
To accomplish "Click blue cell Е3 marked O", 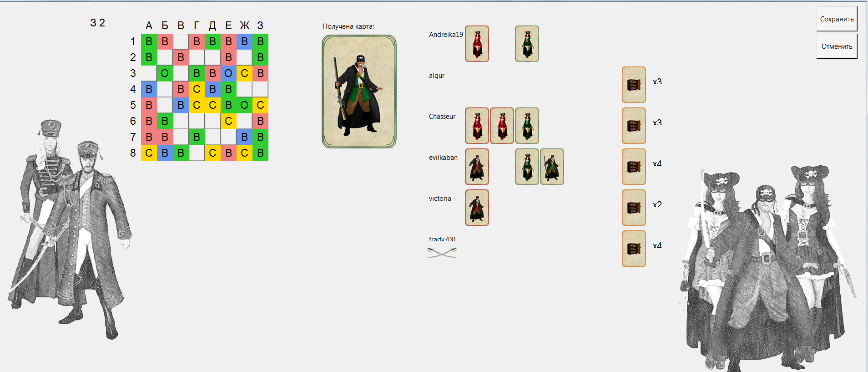I will pos(228,73).
